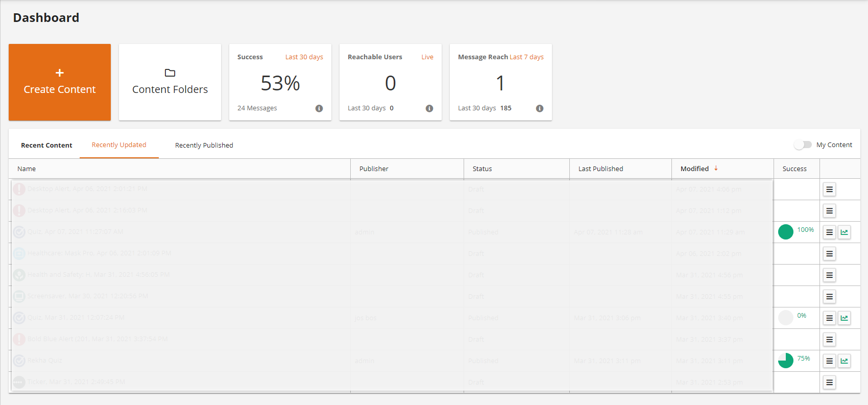Click the 24 Messages text
868x405 pixels.
257,108
